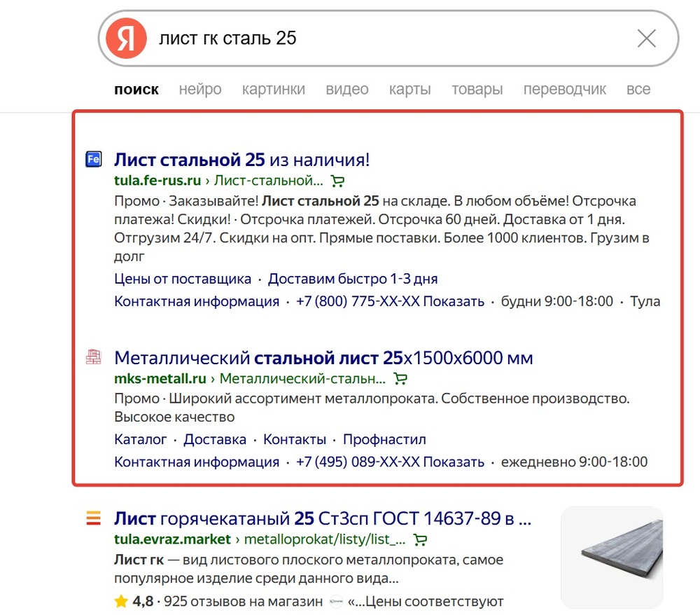Click the tula.evraz.market favicon

pos(93,519)
